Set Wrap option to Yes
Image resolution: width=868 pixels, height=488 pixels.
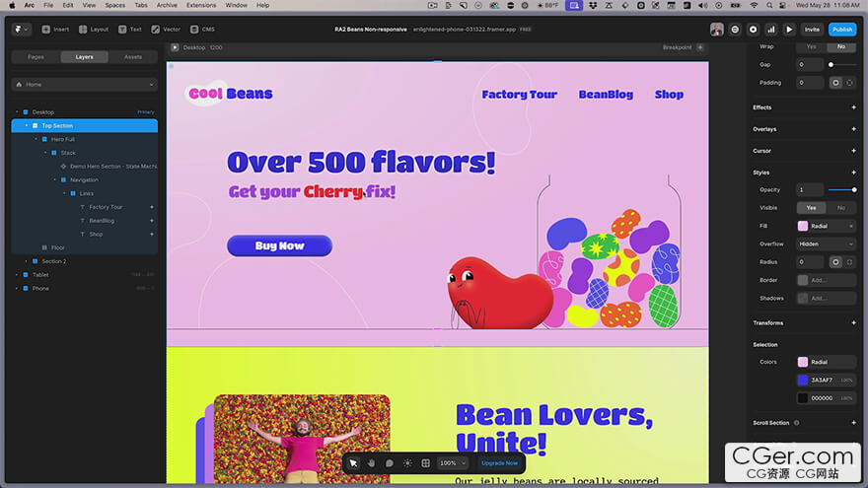(x=812, y=46)
